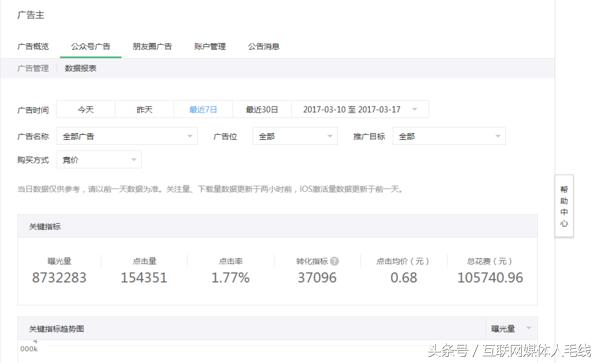Screen dimensions: 600x363
Task: Choose the 最近30日 time range
Action: [x=262, y=109]
